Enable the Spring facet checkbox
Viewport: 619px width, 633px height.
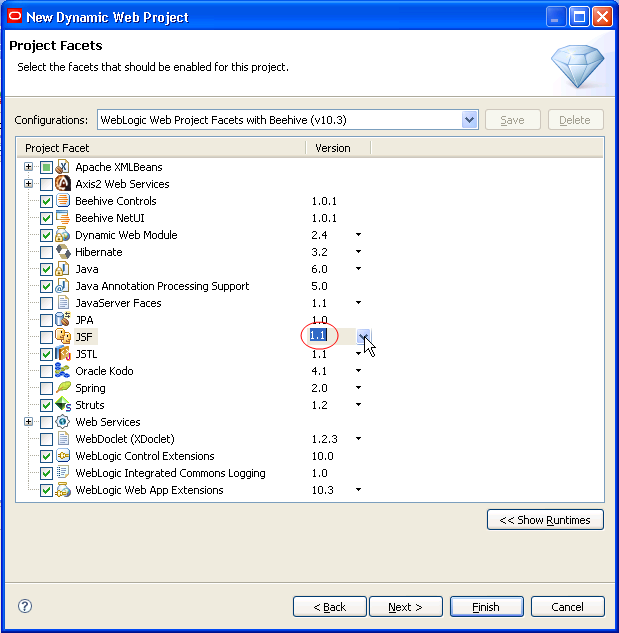pos(46,388)
